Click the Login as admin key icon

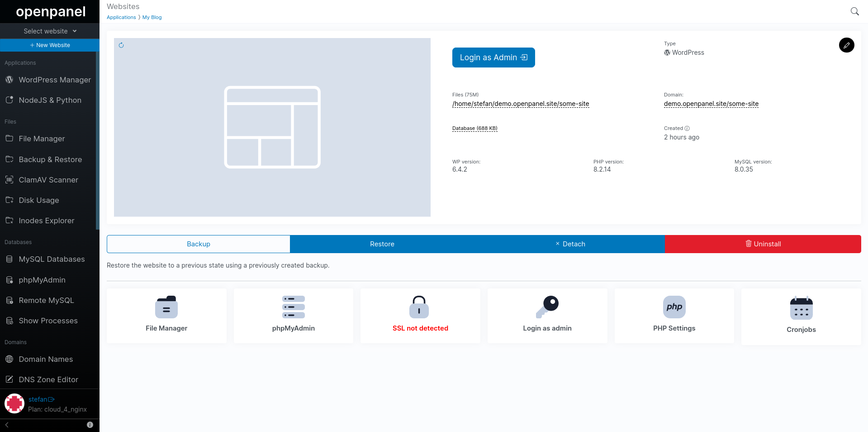[547, 307]
